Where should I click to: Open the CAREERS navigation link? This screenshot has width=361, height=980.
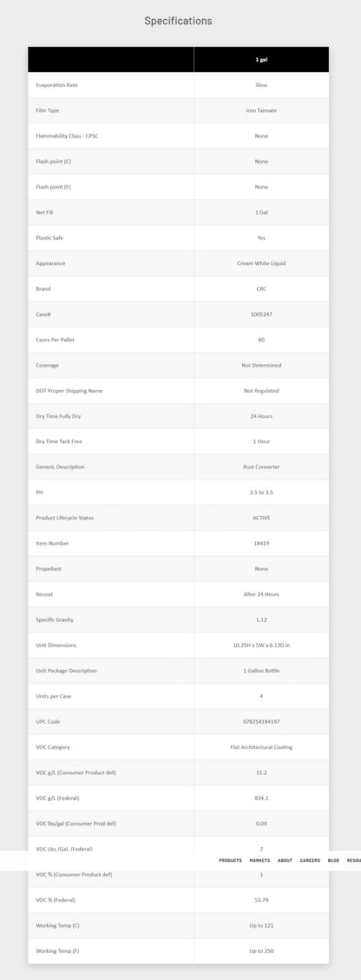coord(310,861)
